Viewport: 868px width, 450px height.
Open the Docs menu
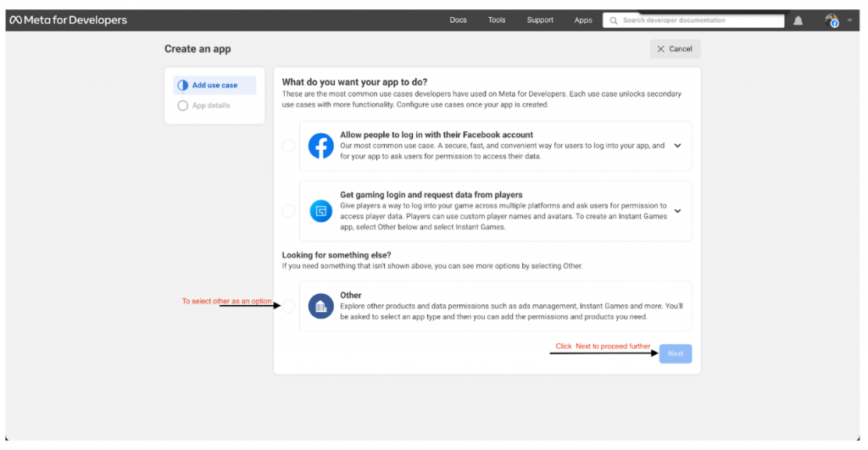click(x=458, y=20)
